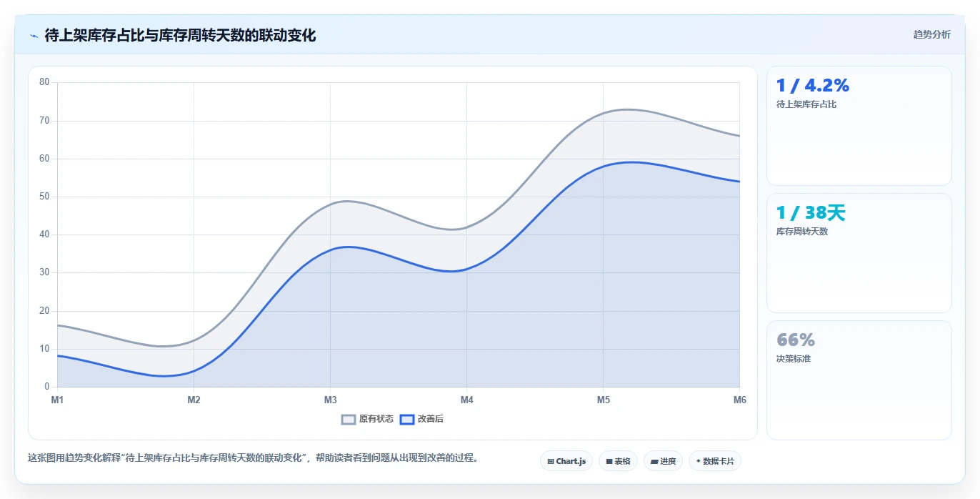Toggle the 改善后 legend series
This screenshot has width=980, height=499.
(421, 419)
